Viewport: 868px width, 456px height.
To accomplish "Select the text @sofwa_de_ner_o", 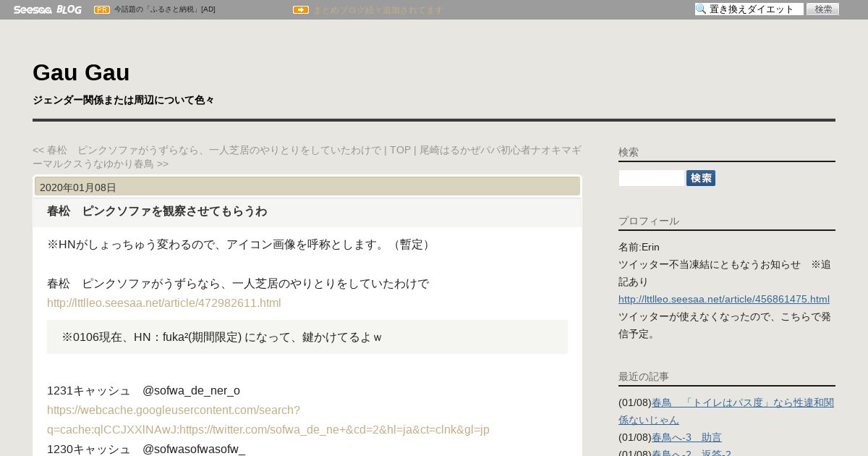I will click(191, 391).
